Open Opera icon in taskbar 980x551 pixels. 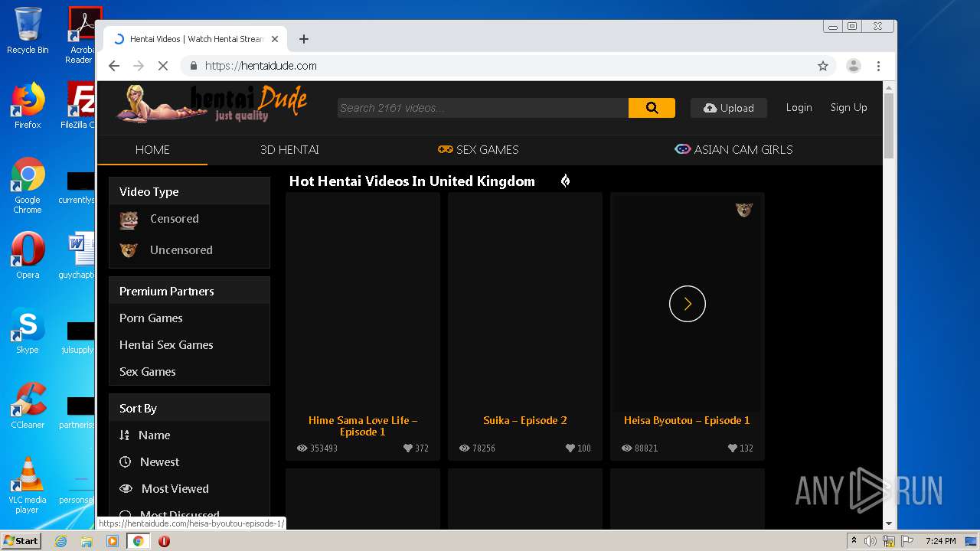164,541
